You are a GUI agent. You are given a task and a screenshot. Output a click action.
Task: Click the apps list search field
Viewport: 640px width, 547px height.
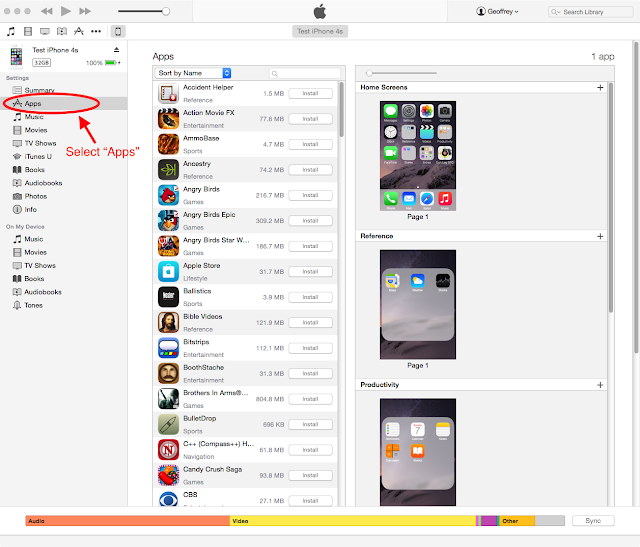304,73
